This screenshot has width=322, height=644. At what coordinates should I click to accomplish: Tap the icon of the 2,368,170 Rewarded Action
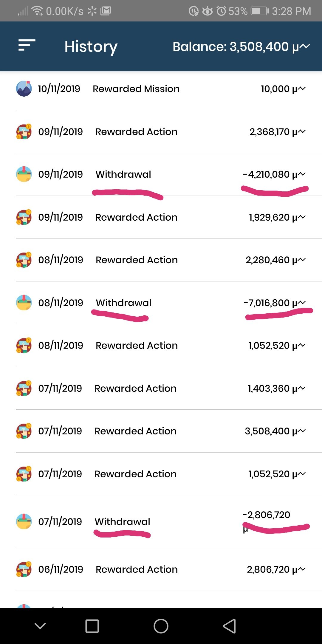pyautogui.click(x=24, y=131)
